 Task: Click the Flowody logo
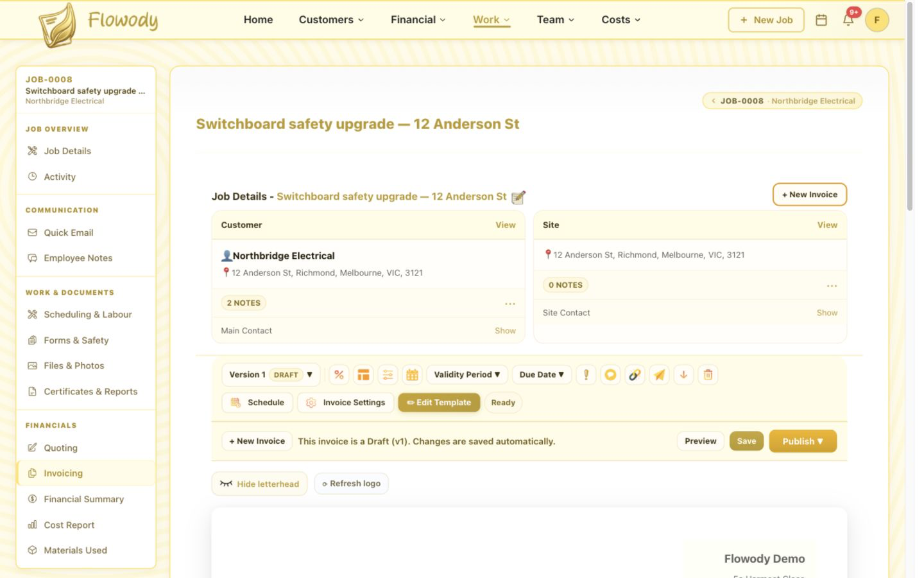(x=98, y=24)
